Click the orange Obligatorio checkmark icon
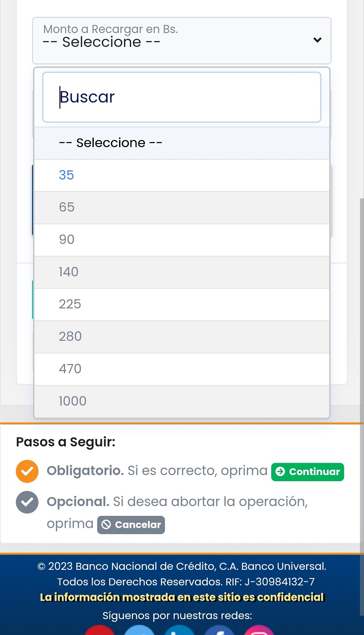Image resolution: width=364 pixels, height=635 pixels. [x=27, y=471]
